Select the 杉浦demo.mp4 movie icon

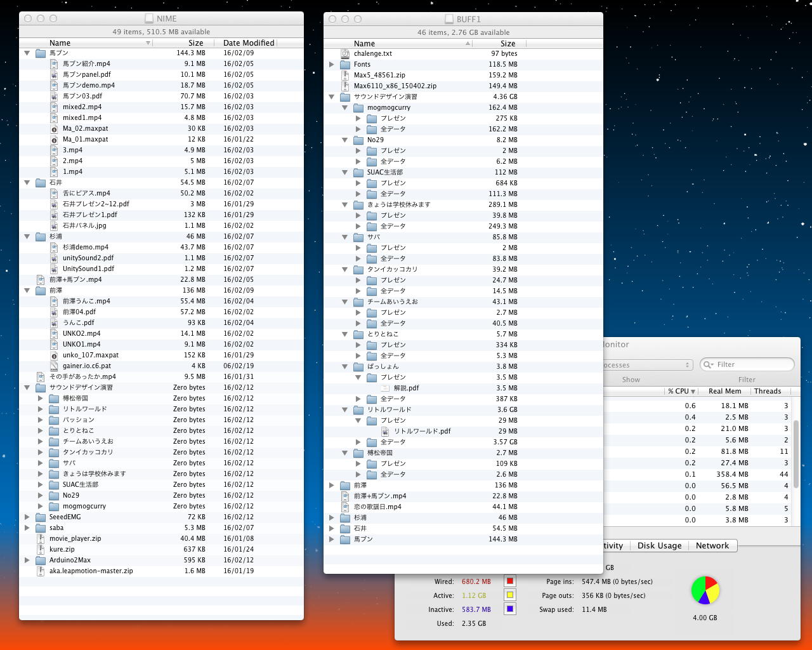tap(54, 247)
